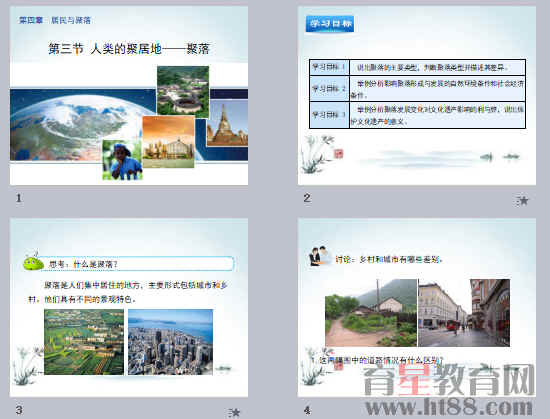Select slide 4 with the village and city photos
Viewport: 550px width, 419px height.
click(x=417, y=308)
